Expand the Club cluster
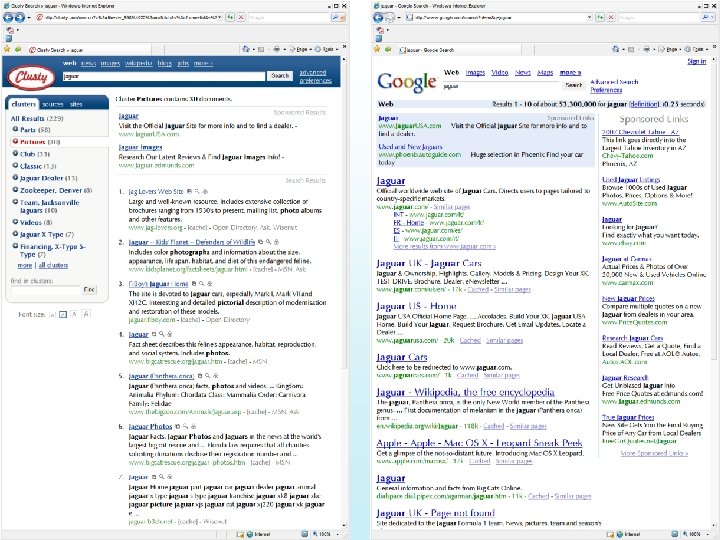 15,153
